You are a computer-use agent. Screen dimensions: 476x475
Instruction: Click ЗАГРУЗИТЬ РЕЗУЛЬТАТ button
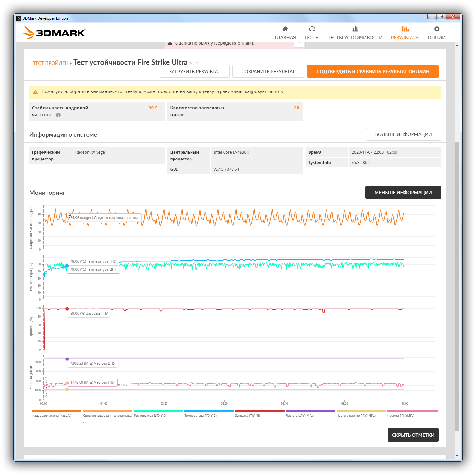[195, 72]
